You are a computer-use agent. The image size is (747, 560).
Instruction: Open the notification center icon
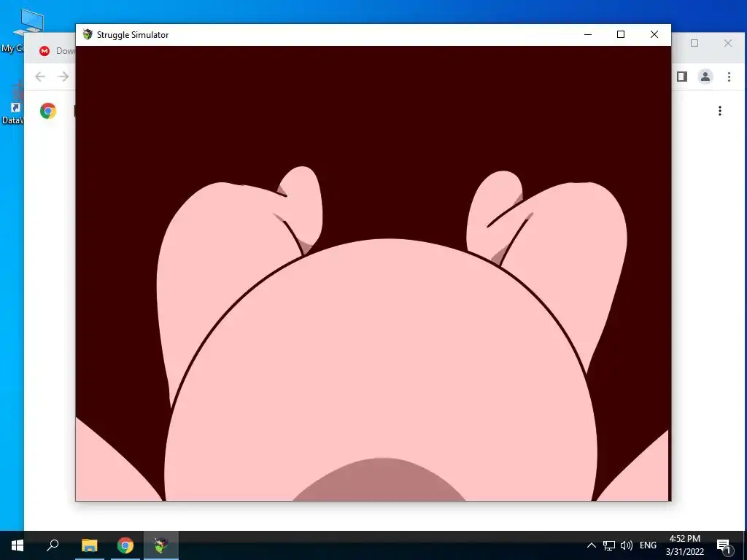pos(724,545)
